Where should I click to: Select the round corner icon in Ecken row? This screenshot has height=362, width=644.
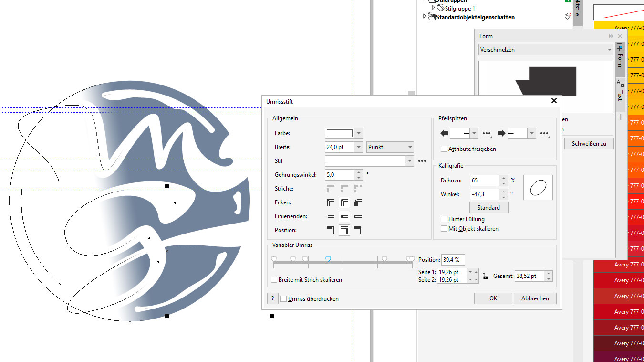344,202
